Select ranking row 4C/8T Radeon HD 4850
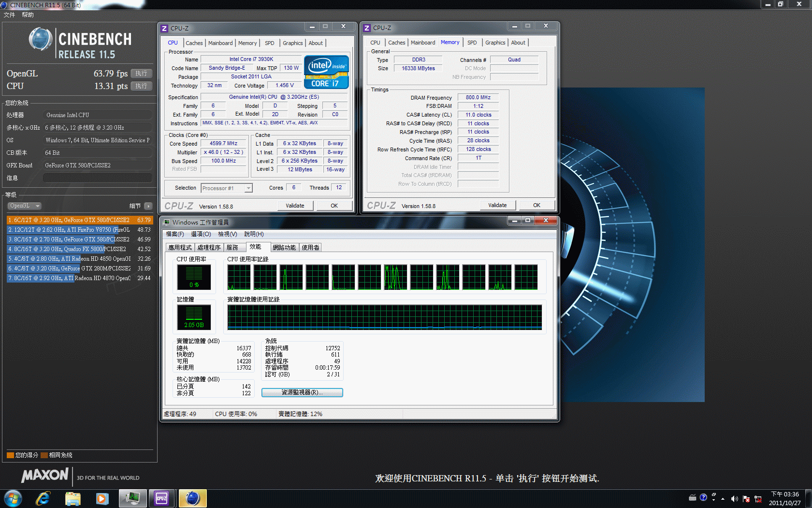This screenshot has height=508, width=812. [79, 259]
